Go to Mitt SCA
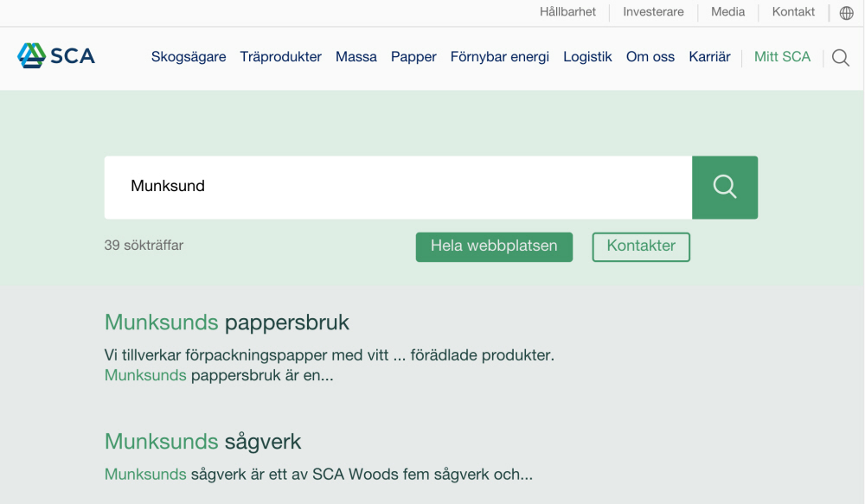The image size is (865, 504). (x=782, y=57)
